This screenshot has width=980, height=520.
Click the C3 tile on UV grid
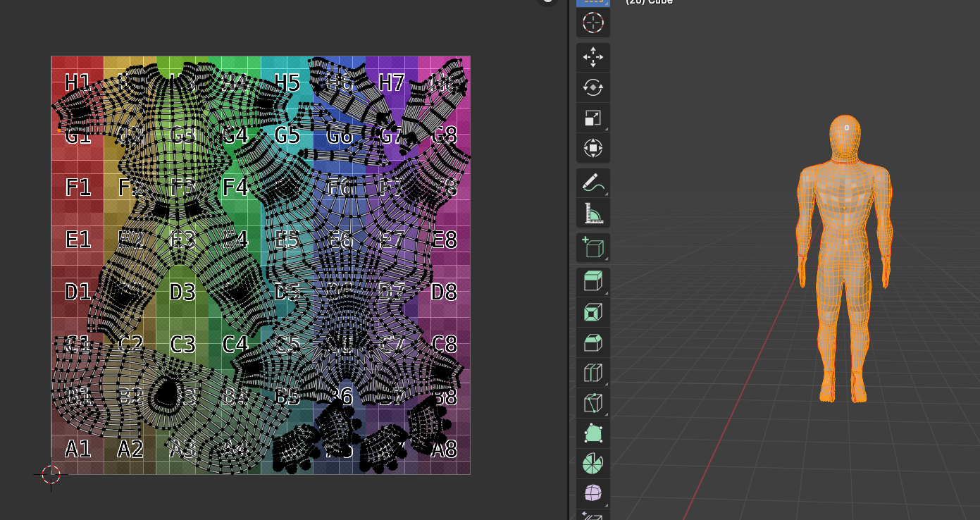click(x=182, y=345)
